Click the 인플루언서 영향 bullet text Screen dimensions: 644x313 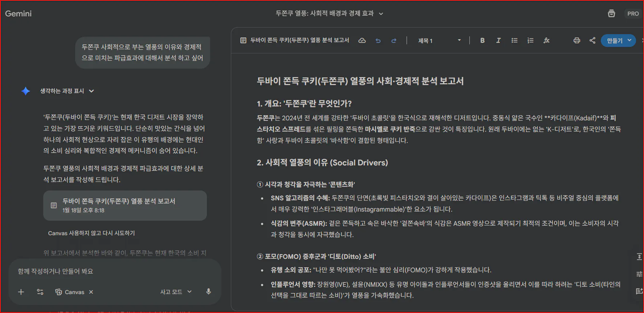click(x=445, y=290)
